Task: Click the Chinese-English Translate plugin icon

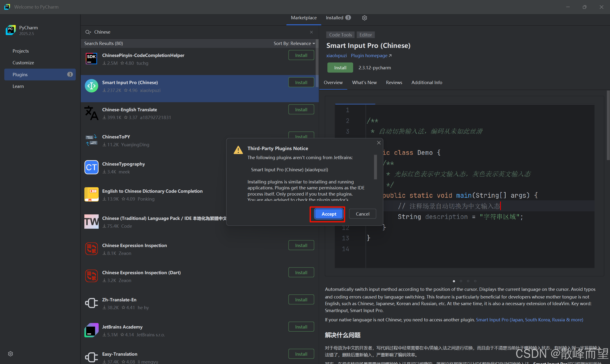Action: 91,113
